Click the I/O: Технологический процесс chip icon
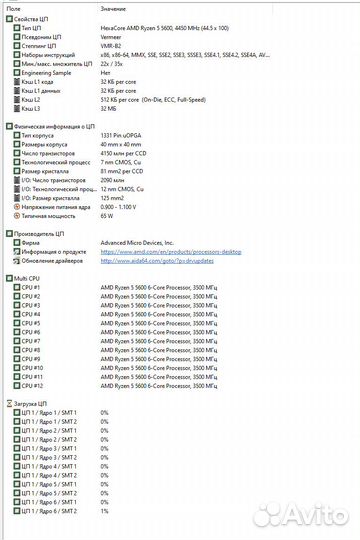The image size is (360, 540). 17,189
